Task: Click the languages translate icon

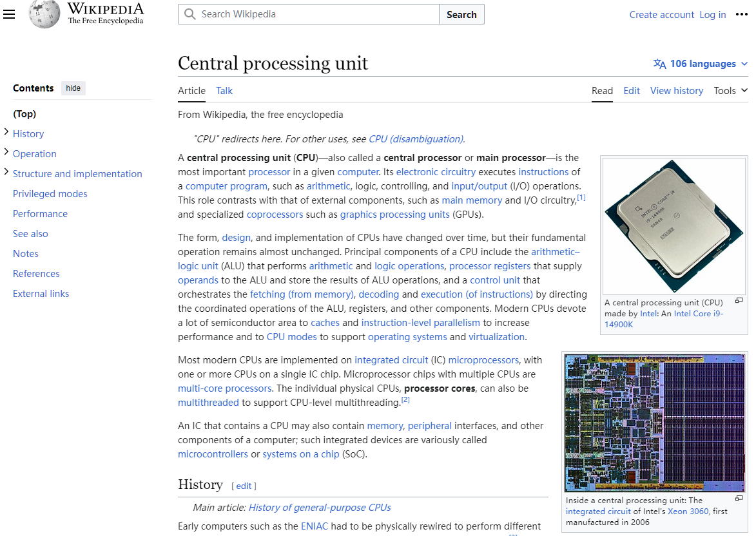Action: click(x=659, y=64)
